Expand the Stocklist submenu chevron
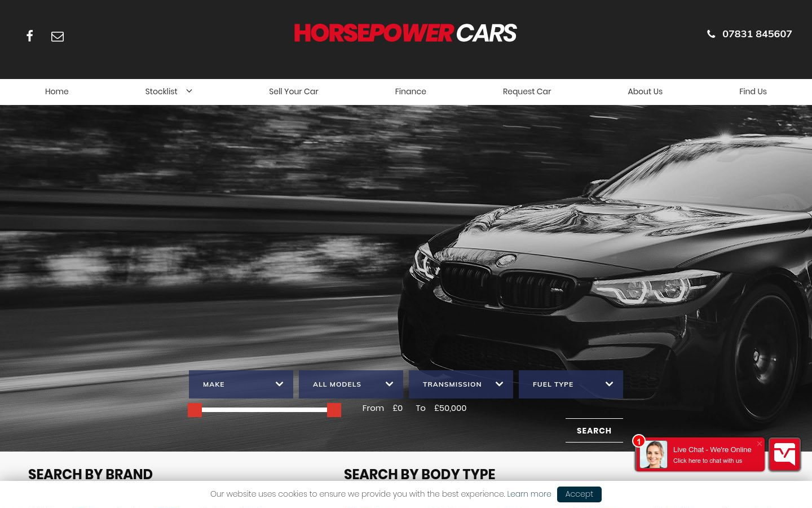 (x=189, y=91)
